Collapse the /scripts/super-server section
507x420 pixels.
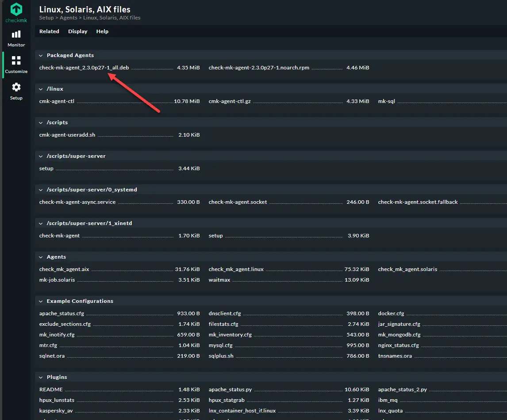point(41,157)
